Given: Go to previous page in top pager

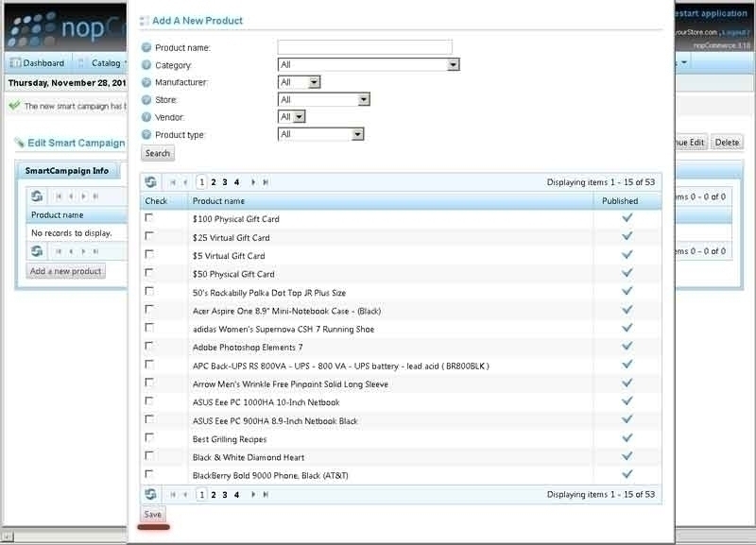Looking at the screenshot, I should pyautogui.click(x=185, y=182).
